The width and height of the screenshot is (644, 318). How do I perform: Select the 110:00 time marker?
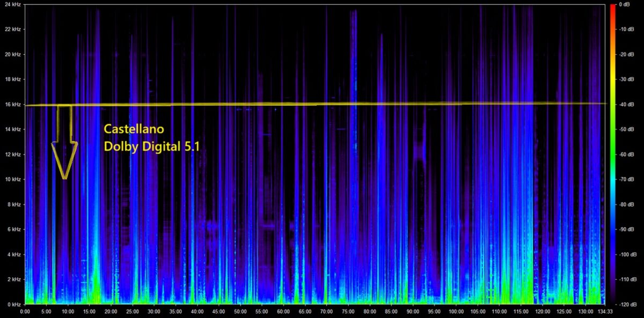pyautogui.click(x=499, y=312)
